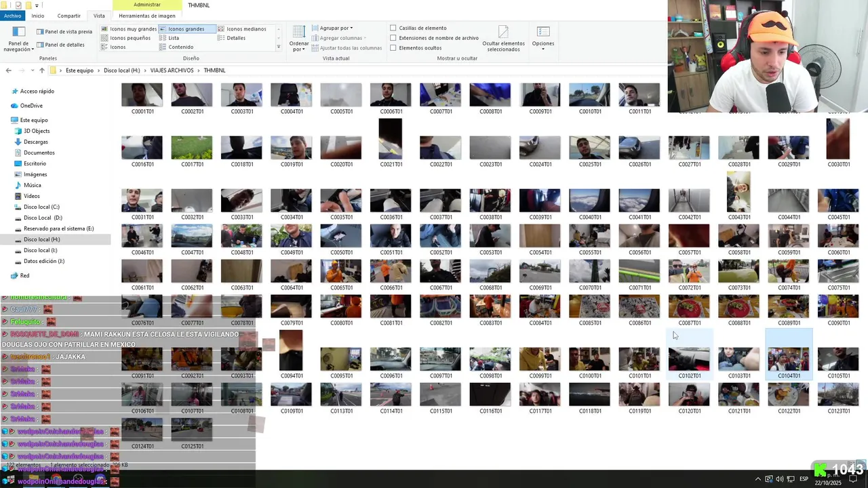This screenshot has width=868, height=488.
Task: Enable Elementos ocultos checkbox
Action: point(393,48)
